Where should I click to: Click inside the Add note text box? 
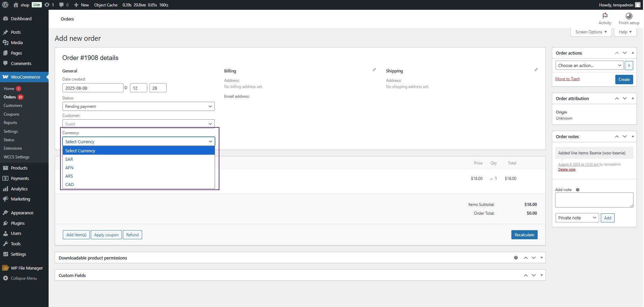pyautogui.click(x=594, y=200)
